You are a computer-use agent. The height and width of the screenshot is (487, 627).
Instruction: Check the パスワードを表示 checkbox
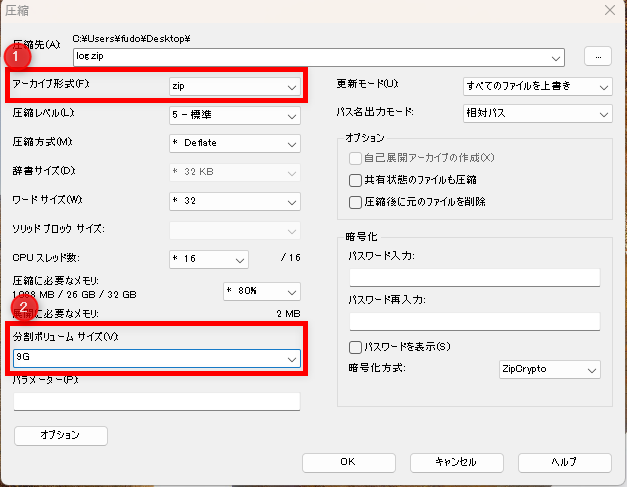tap(355, 347)
